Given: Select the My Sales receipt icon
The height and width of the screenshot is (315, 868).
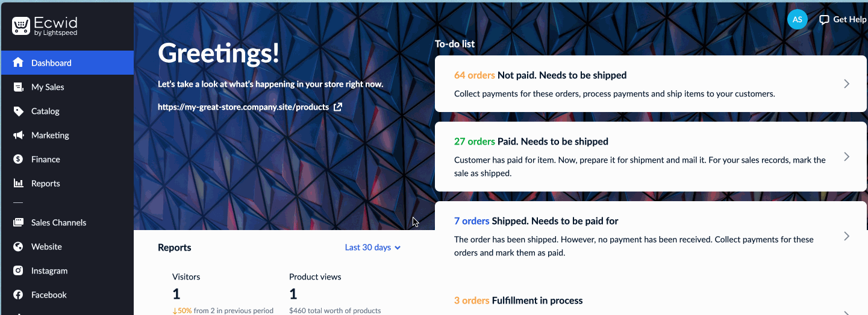Looking at the screenshot, I should tap(18, 87).
